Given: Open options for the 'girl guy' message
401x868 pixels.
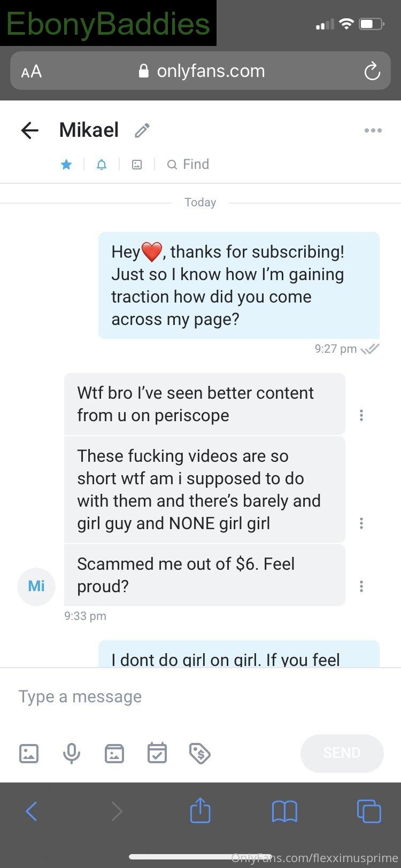Looking at the screenshot, I should pyautogui.click(x=361, y=523).
